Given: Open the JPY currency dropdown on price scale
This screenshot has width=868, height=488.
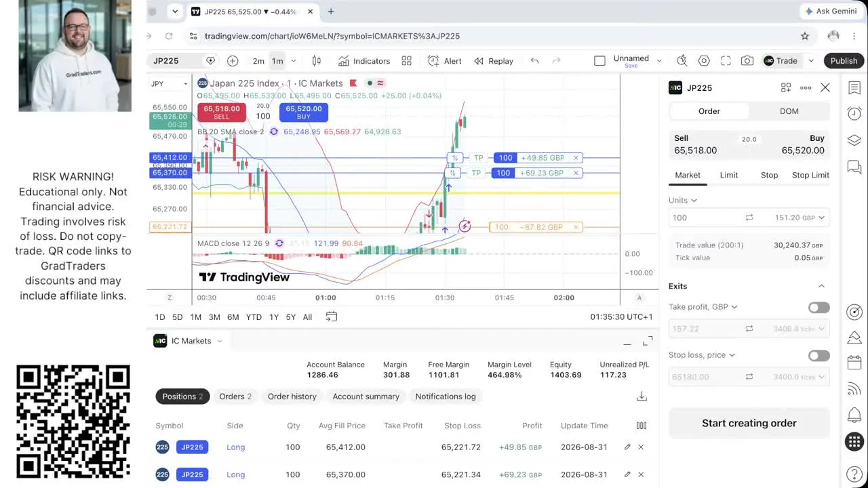Looking at the screenshot, I should point(169,83).
